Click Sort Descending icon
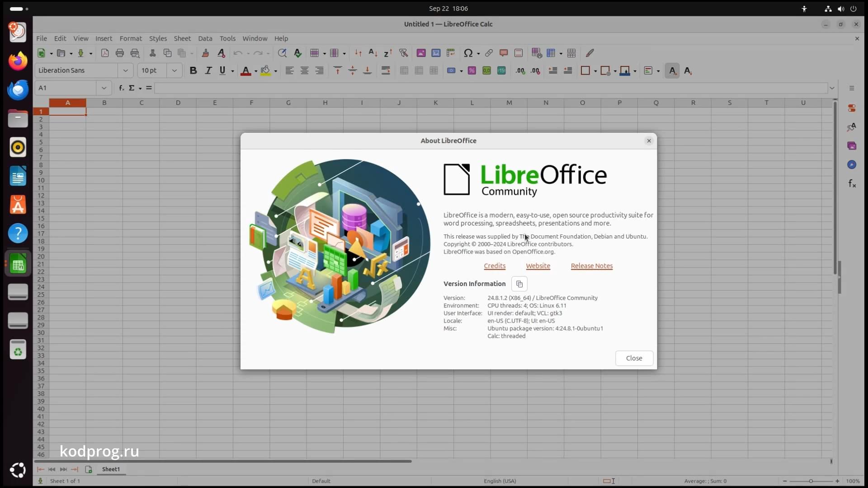This screenshot has width=868, height=488. 388,53
